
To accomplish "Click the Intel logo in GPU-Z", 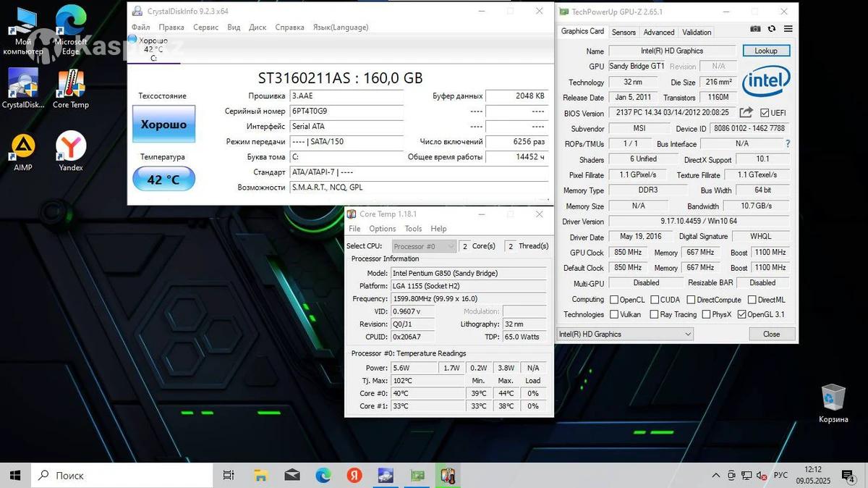I will tap(765, 81).
